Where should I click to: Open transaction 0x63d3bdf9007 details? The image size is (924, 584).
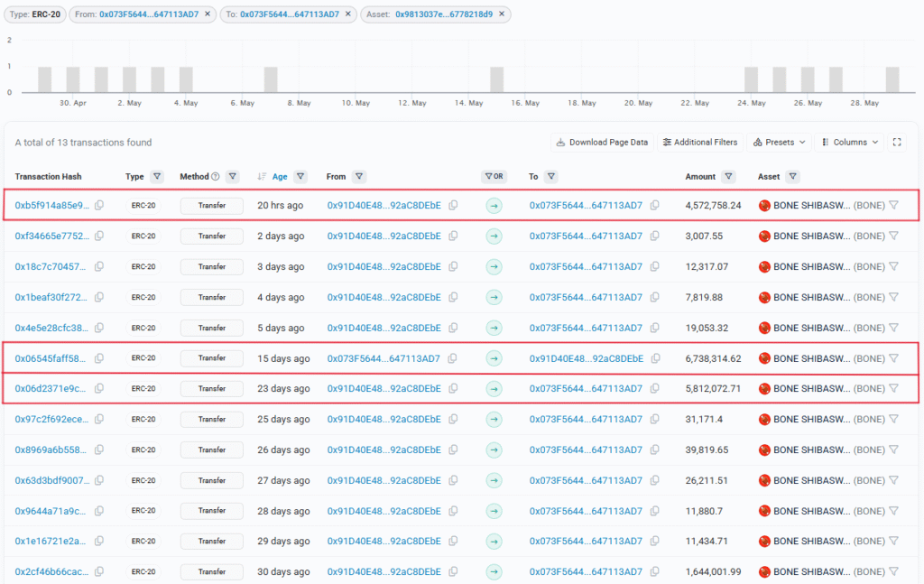click(51, 480)
